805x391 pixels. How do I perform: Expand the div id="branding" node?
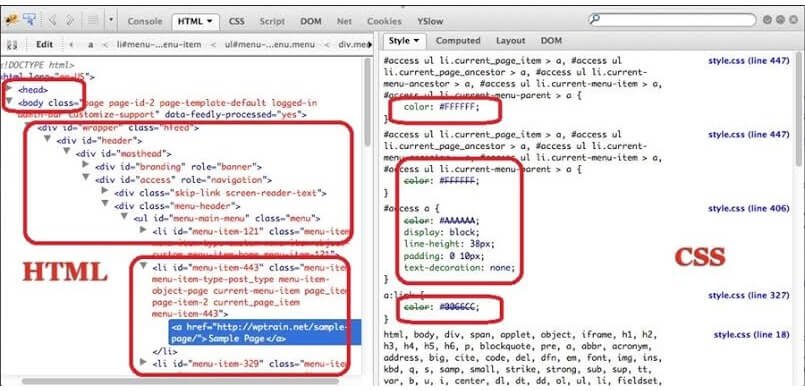86,165
